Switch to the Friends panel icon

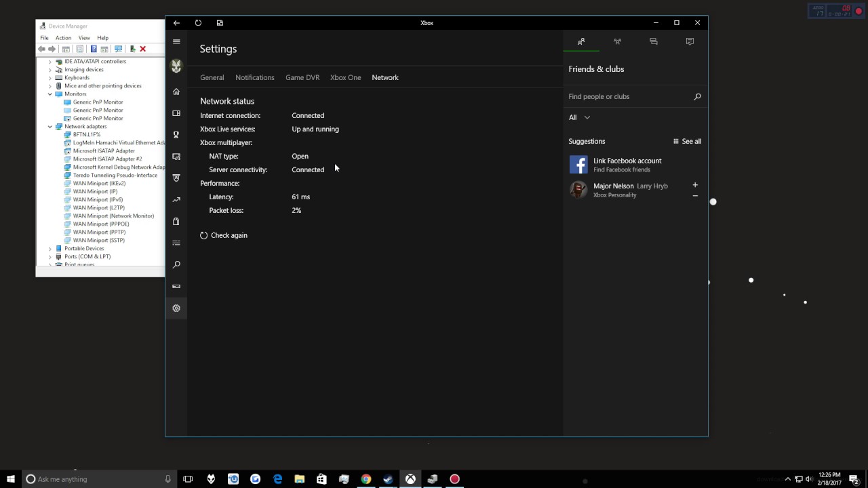coord(581,42)
